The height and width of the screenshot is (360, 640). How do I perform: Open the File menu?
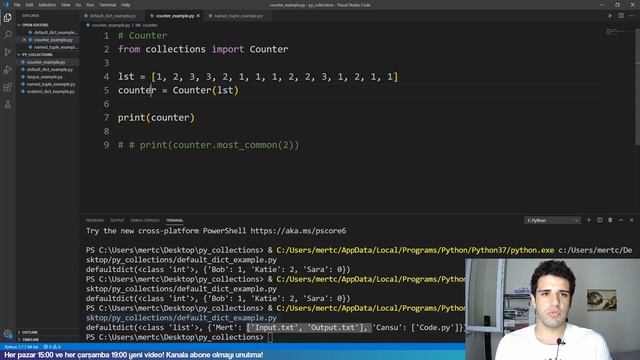[x=17, y=5]
